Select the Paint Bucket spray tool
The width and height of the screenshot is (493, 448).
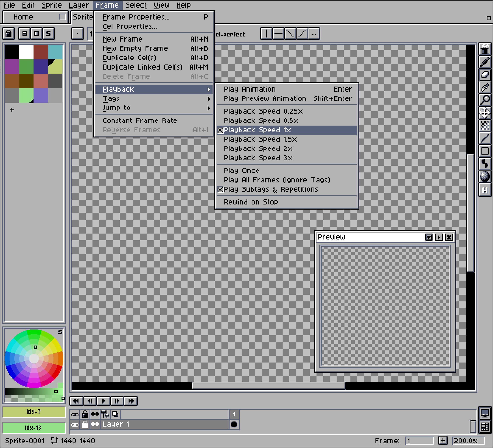tap(485, 125)
